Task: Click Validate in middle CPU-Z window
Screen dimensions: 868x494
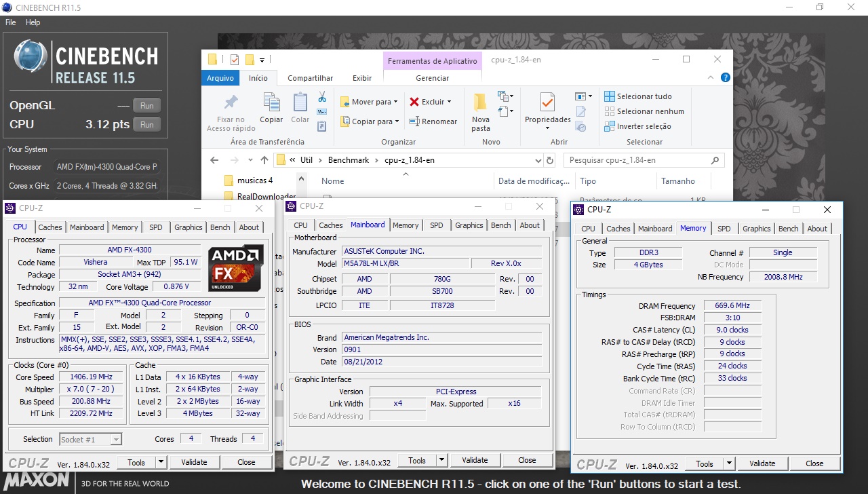Action: [x=475, y=460]
